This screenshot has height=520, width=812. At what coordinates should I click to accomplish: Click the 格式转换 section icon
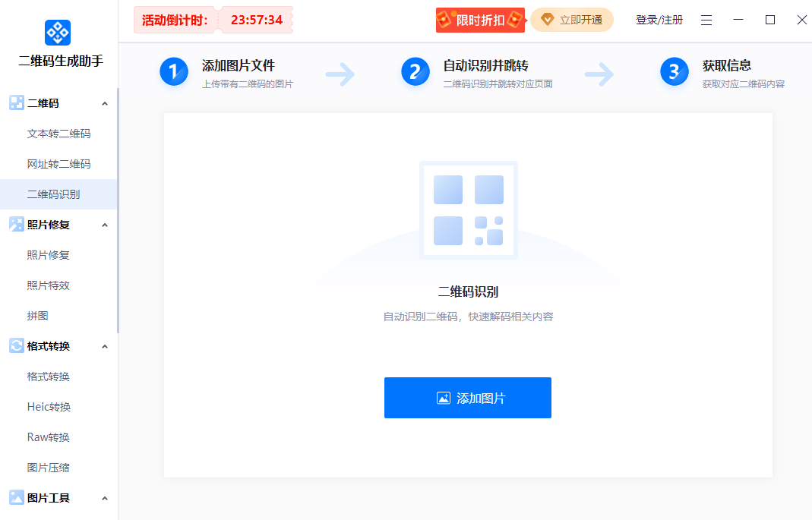(15, 345)
